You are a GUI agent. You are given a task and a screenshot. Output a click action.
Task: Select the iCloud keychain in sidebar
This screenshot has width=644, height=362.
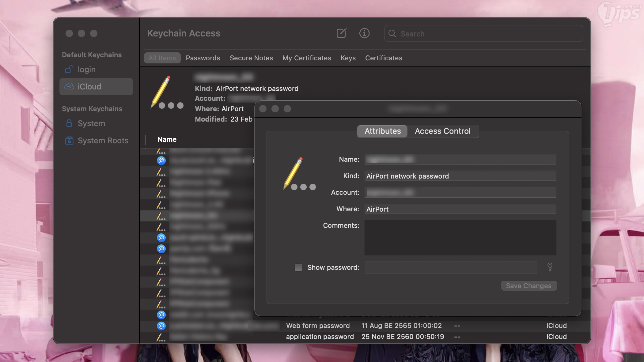coord(89,87)
